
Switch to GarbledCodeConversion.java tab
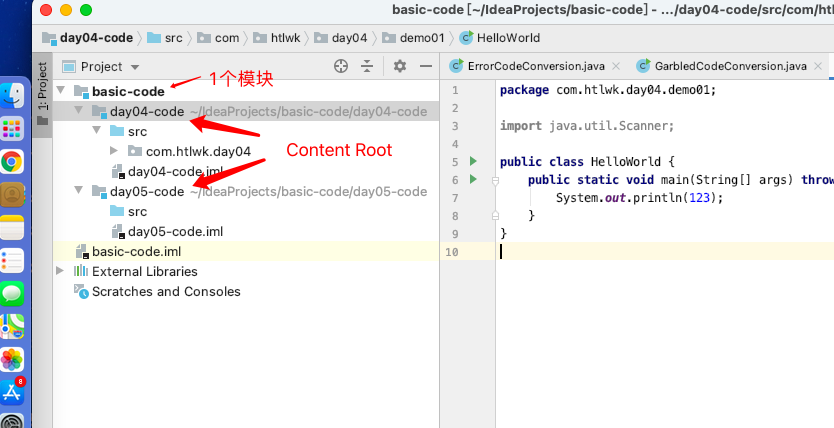tap(731, 66)
